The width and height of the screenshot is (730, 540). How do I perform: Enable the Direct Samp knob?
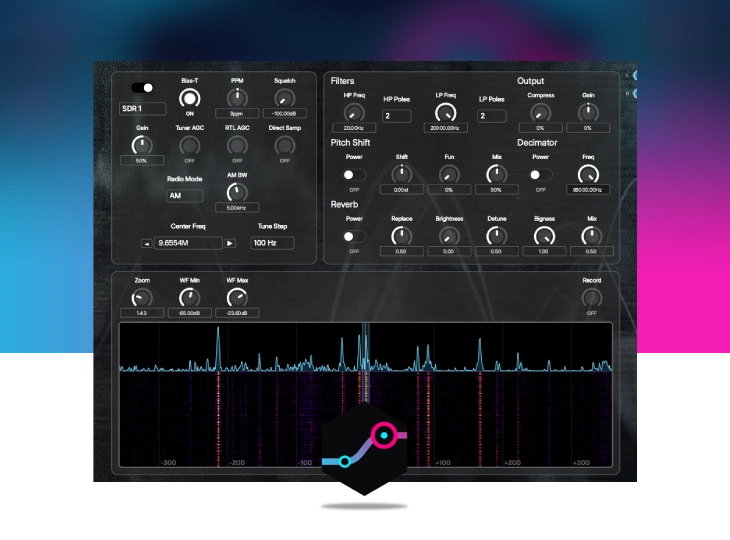284,146
